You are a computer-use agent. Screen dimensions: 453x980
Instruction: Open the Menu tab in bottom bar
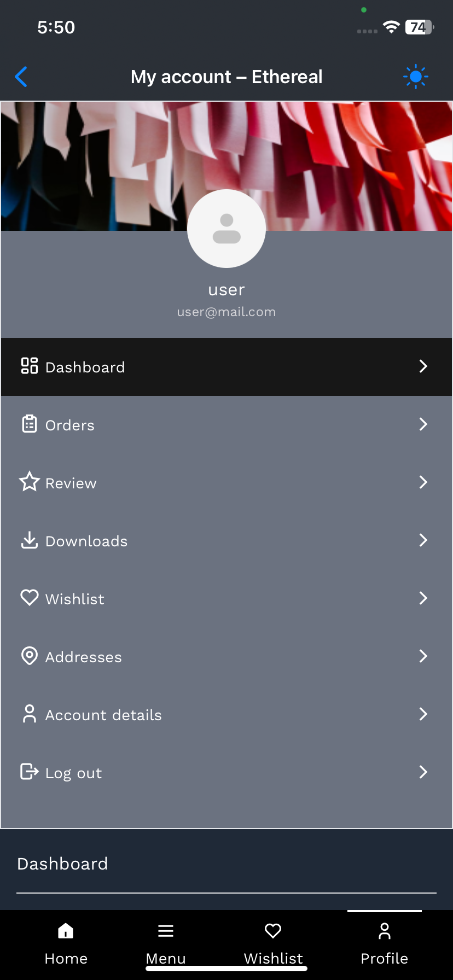[x=166, y=944]
